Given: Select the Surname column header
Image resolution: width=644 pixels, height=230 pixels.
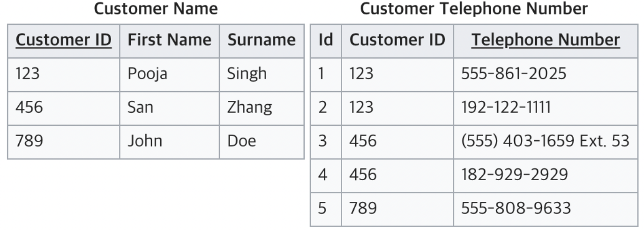Looking at the screenshot, I should pos(262,41).
